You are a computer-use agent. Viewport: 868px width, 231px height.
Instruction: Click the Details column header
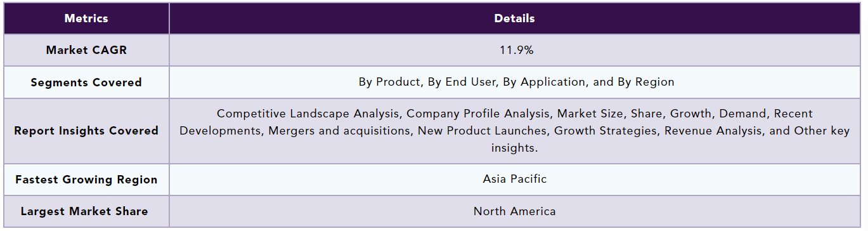[514, 18]
